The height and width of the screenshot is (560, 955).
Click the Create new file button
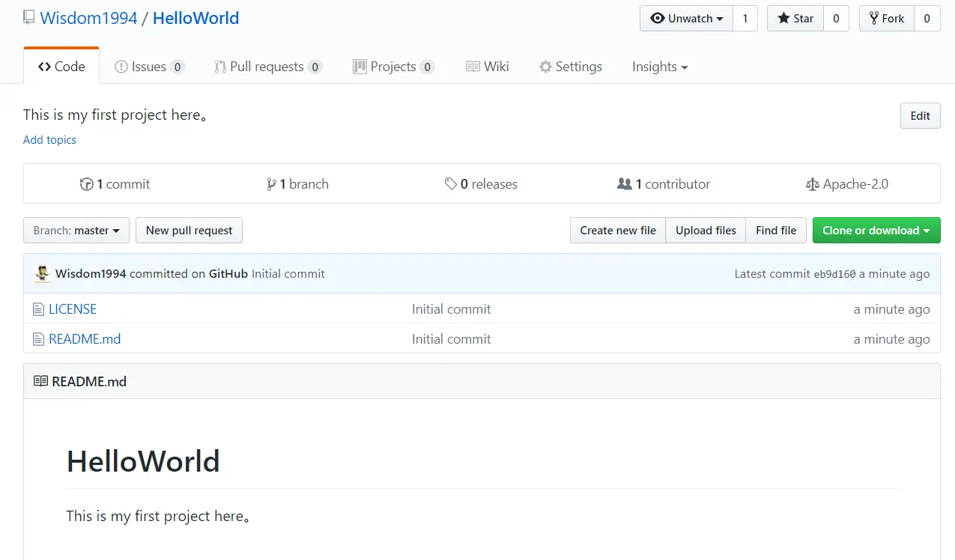pyautogui.click(x=618, y=231)
